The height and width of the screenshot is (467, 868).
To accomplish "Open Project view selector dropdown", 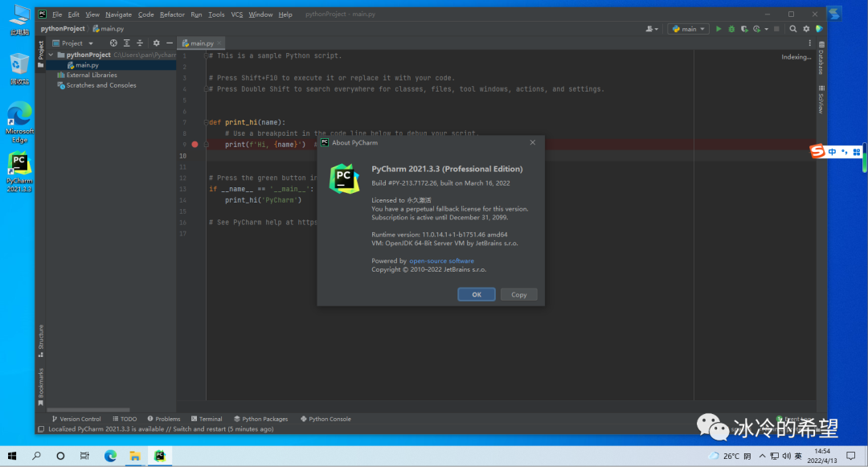I will tap(72, 43).
